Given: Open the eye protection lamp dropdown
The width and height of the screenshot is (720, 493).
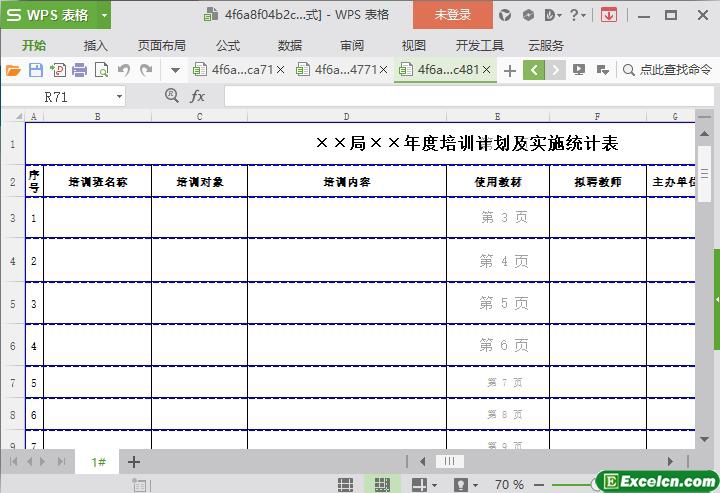Looking at the screenshot, I should pyautogui.click(x=466, y=484).
